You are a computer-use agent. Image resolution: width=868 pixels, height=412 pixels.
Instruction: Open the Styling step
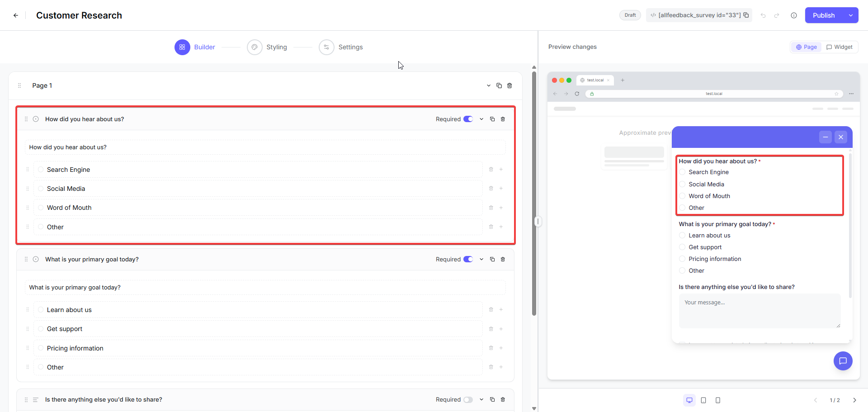[267, 47]
